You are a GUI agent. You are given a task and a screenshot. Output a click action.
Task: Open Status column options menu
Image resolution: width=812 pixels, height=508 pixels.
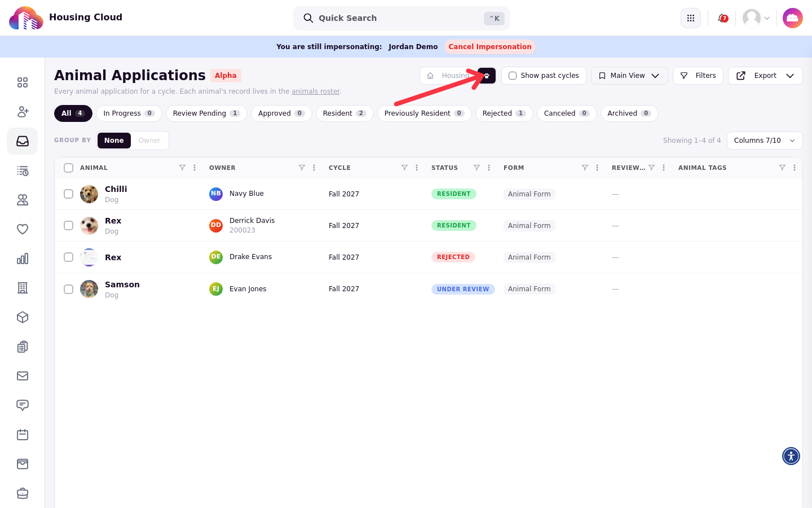489,168
